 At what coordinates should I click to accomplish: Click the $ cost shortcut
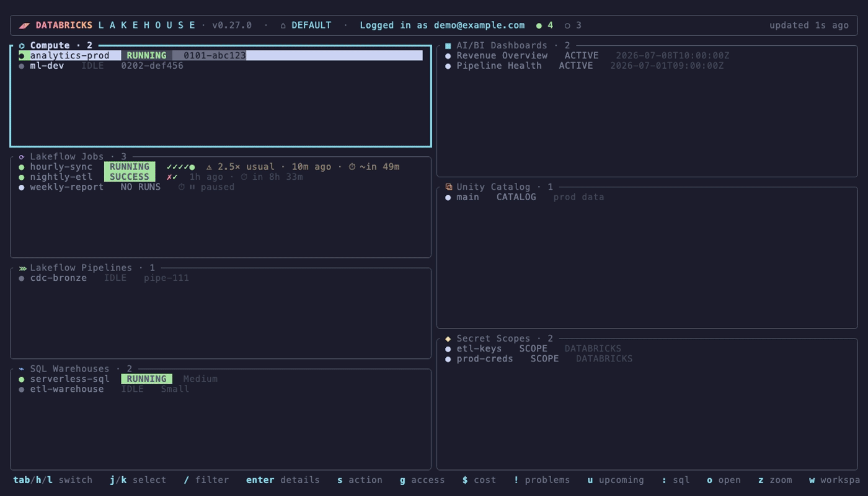[479, 480]
